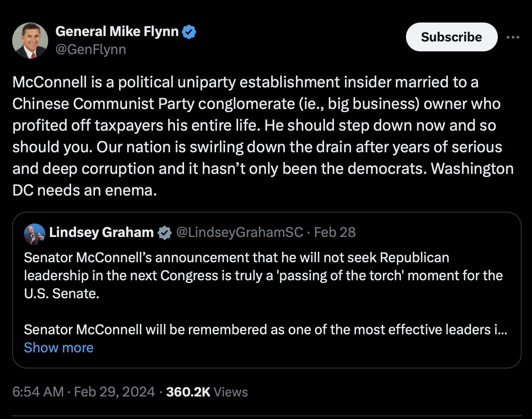Image resolution: width=532 pixels, height=419 pixels.
Task: Click the Feb 28 date of quoted post
Action: (335, 232)
